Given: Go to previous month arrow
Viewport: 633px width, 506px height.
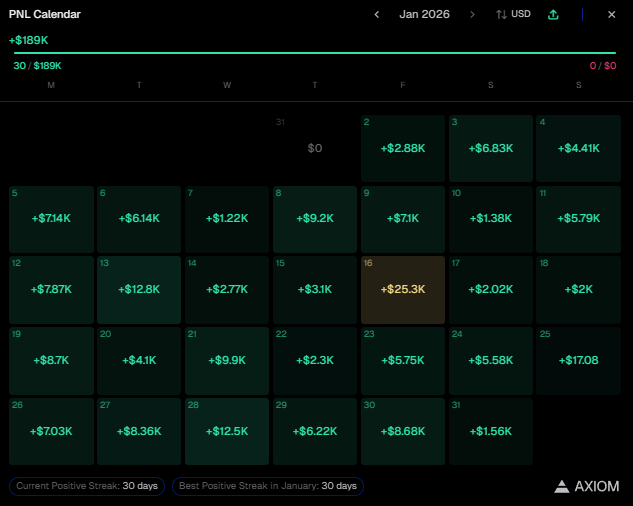Looking at the screenshot, I should [x=376, y=15].
